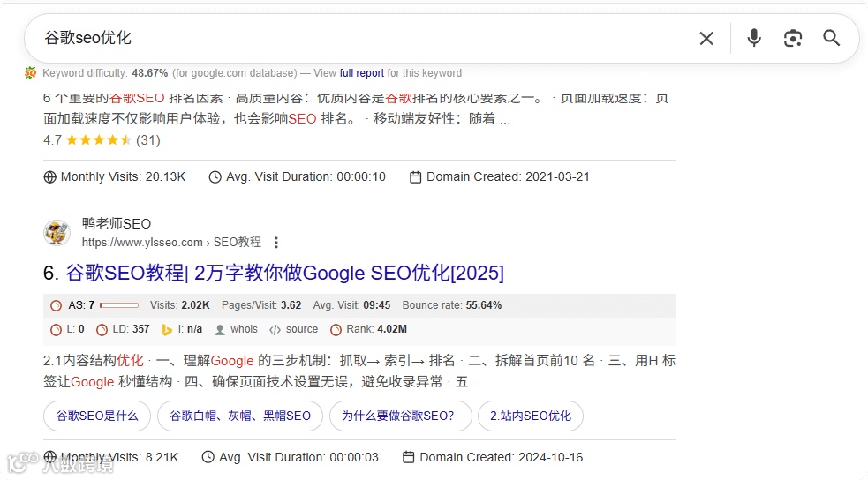The height and width of the screenshot is (480, 868).
Task: Click the 鸭老师SEO site name
Action: [117, 223]
